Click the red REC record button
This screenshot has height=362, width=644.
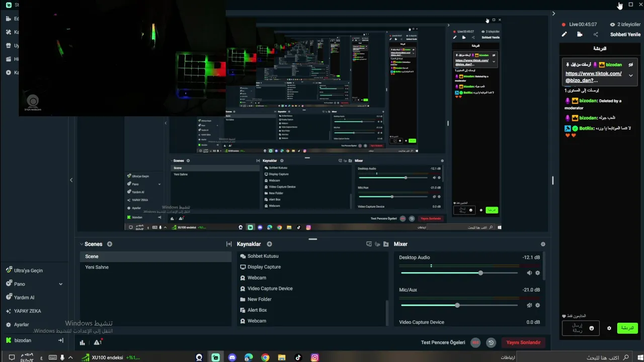click(475, 343)
